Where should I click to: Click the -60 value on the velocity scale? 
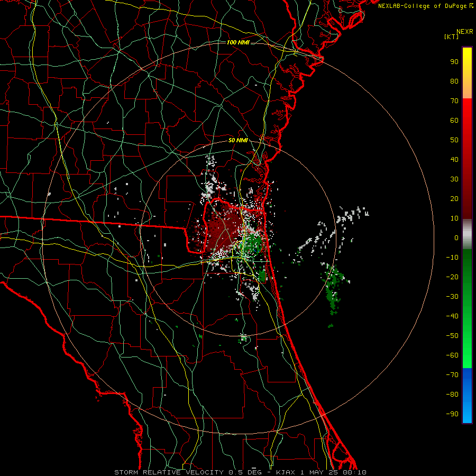pos(452,355)
